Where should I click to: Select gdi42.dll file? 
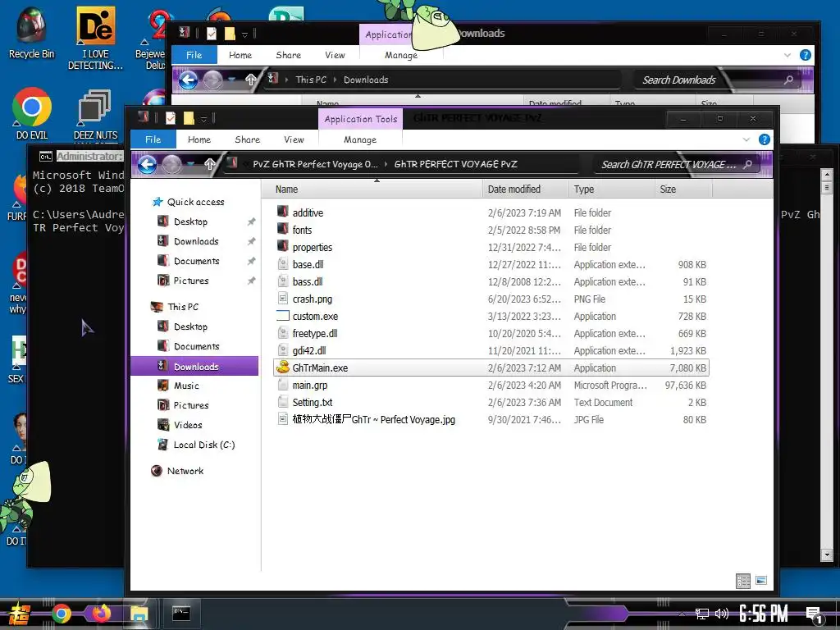(309, 350)
